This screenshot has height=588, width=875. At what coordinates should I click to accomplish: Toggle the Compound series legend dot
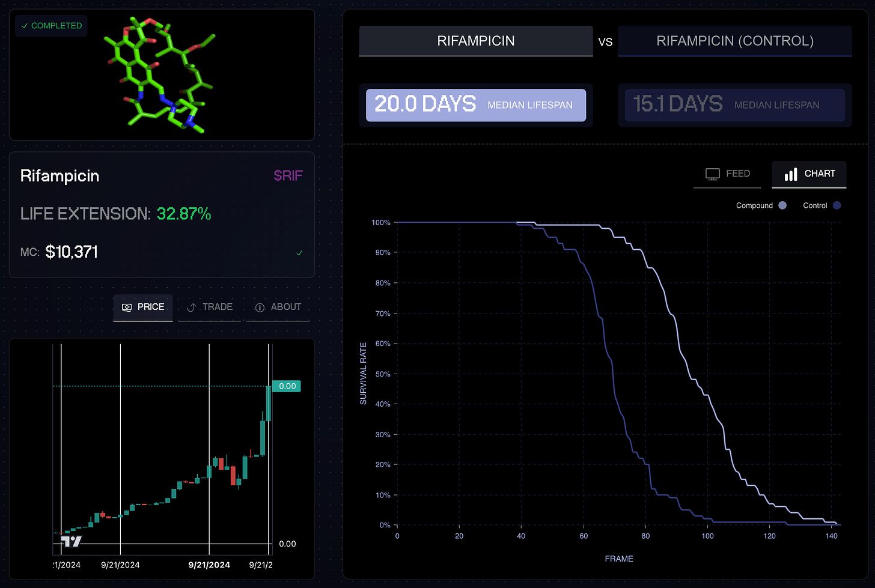pos(782,205)
